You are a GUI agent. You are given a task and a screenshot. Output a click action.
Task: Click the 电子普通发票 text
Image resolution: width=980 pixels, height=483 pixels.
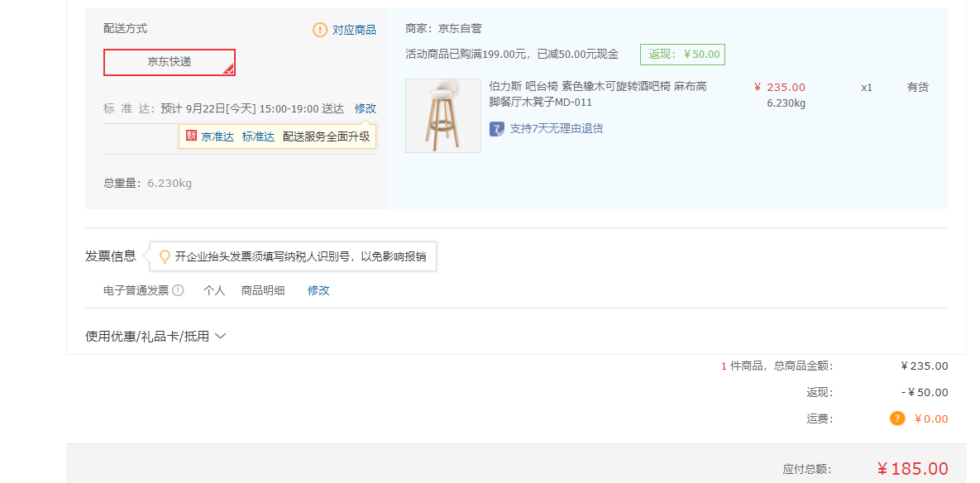tap(136, 290)
